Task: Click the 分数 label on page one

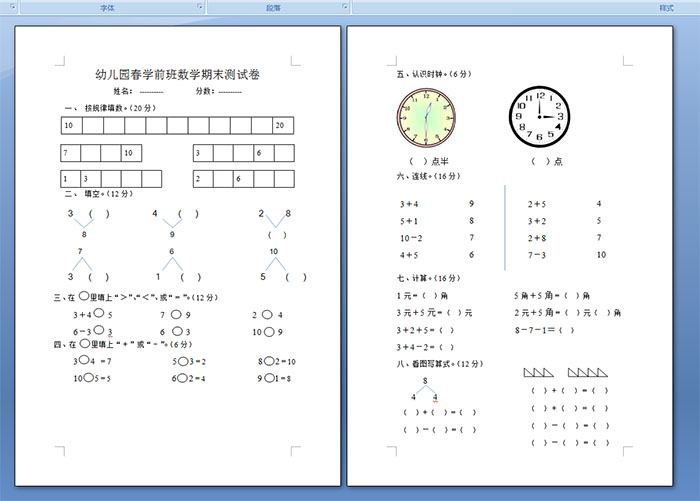Action: point(205,91)
